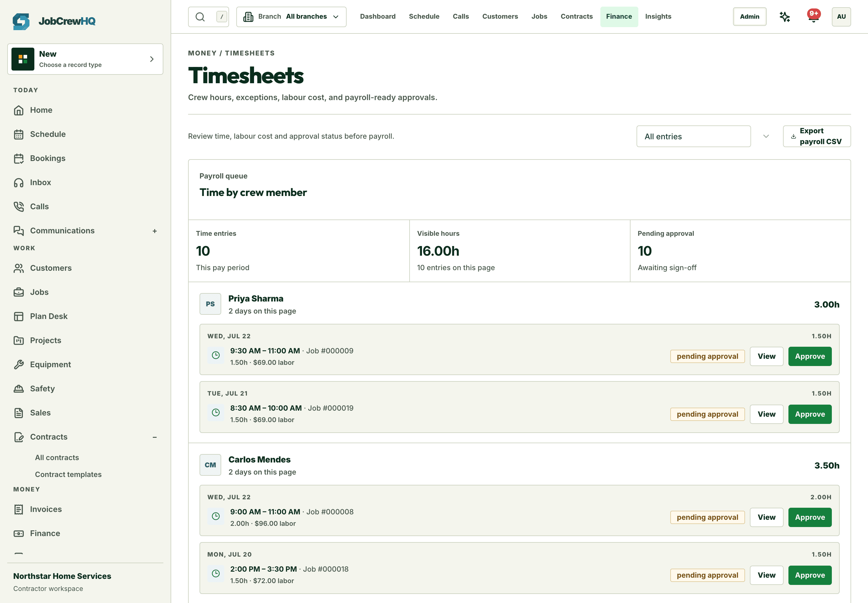868x603 pixels.
Task: Open Contract templates in sidebar
Action: click(68, 475)
